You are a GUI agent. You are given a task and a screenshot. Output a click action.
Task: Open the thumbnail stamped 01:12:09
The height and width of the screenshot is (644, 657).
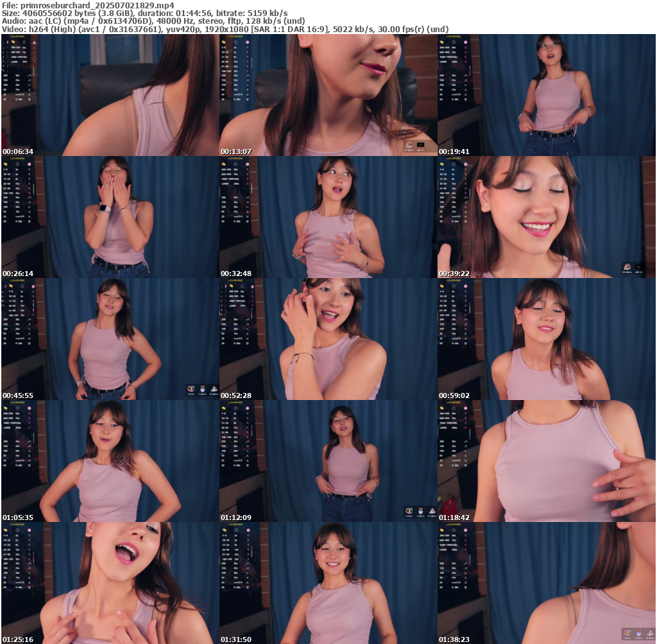click(x=328, y=461)
